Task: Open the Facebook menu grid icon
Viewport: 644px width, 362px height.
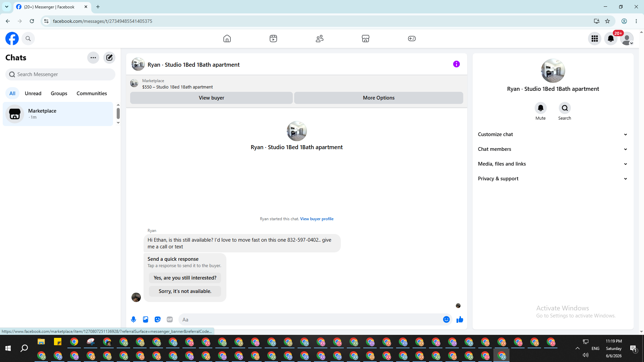Action: (x=595, y=39)
